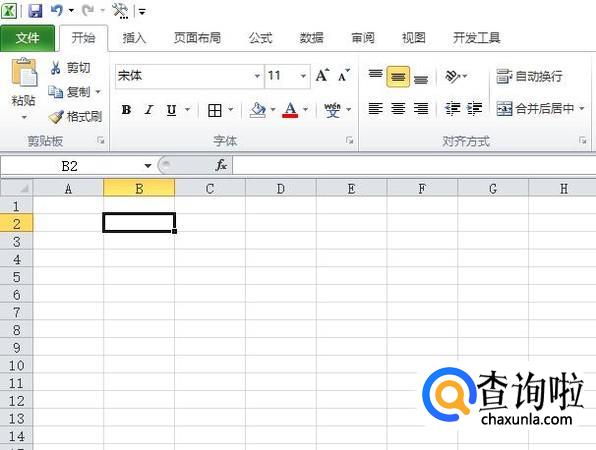Click the Increase Font Size icon
The width and height of the screenshot is (596, 450).
point(322,75)
